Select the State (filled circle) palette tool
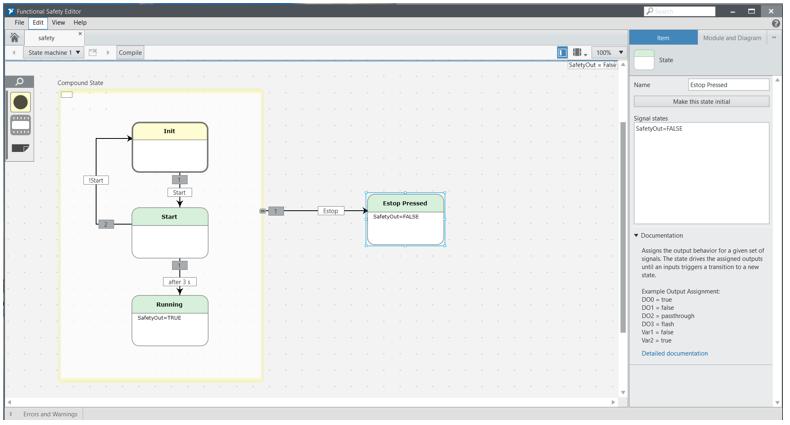Screen dimensions: 790x425 (20, 102)
